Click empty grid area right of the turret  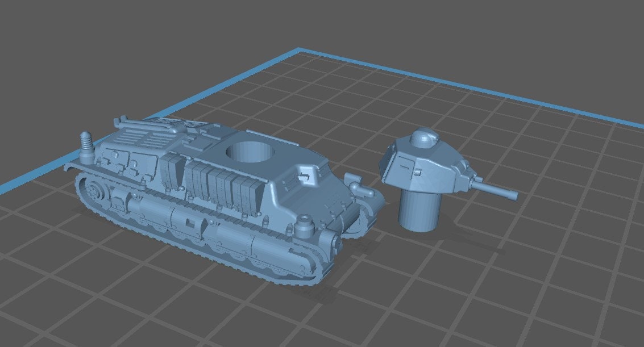point(568,199)
